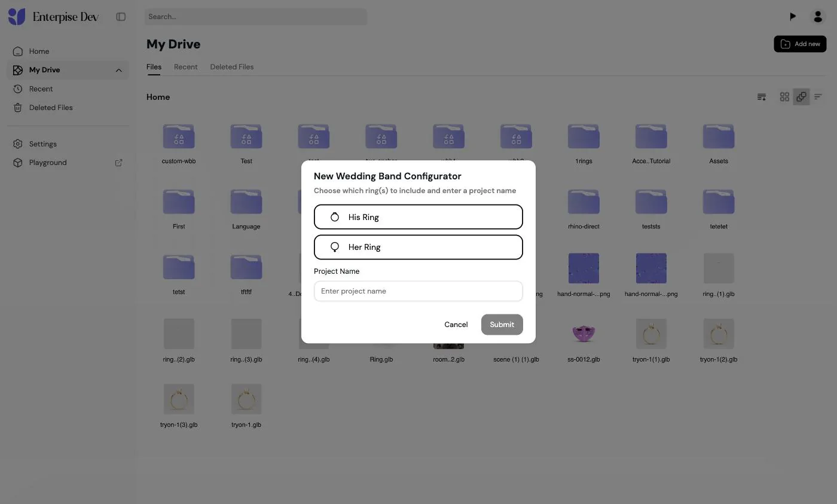Open the First folder
837x504 pixels.
[179, 202]
